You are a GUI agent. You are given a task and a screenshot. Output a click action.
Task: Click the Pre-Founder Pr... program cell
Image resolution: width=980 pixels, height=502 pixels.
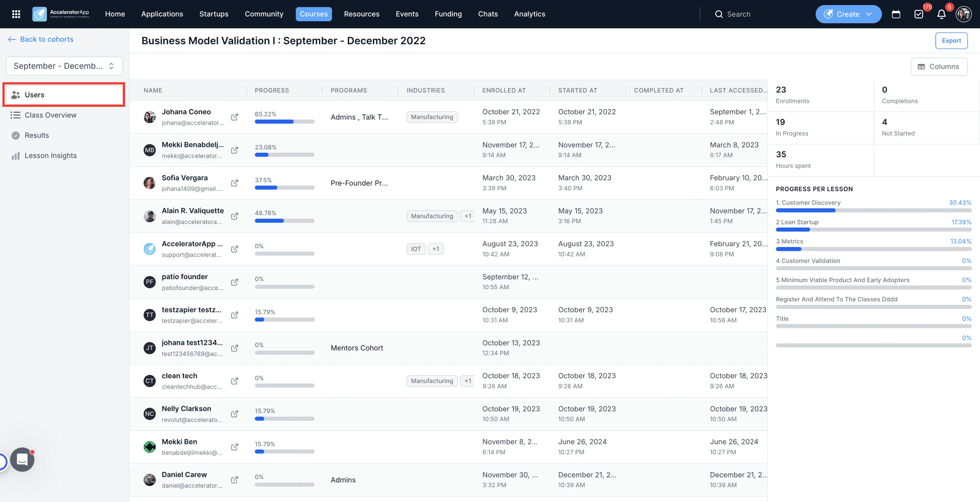click(x=359, y=183)
